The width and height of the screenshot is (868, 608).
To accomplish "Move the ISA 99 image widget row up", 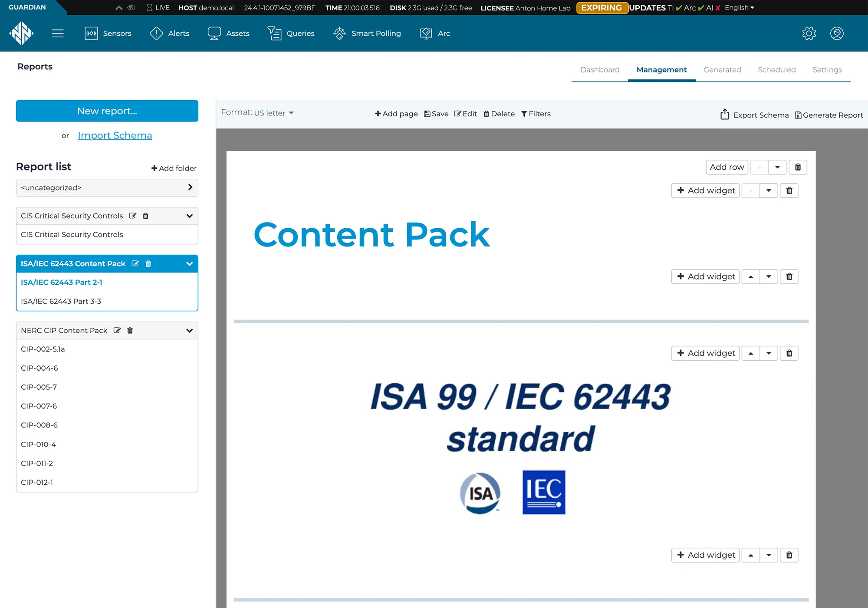I will 751,353.
